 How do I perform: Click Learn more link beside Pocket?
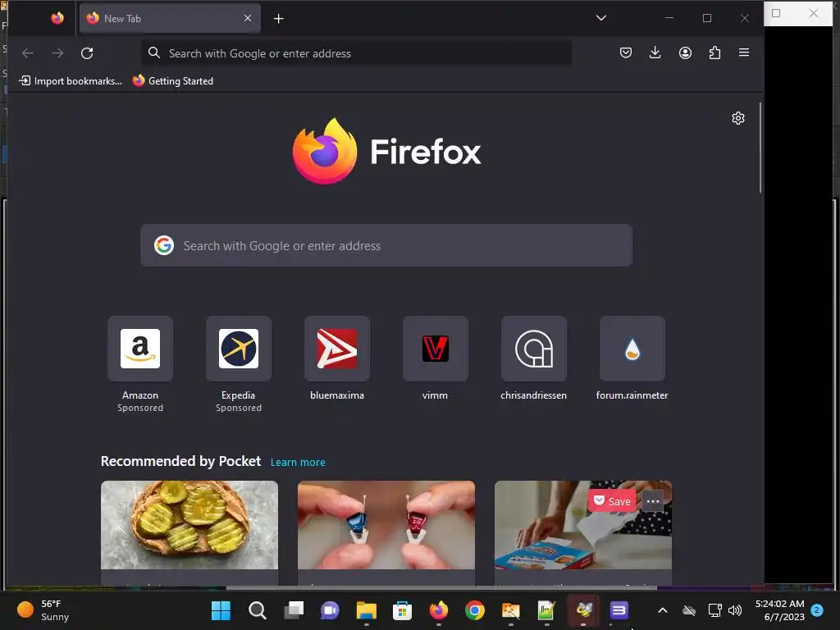click(x=298, y=462)
